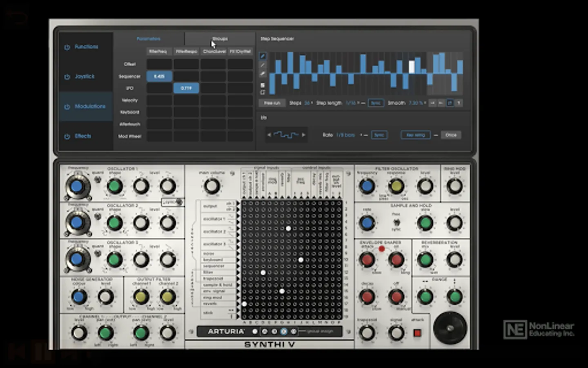Viewport: 588px width, 368px height.
Task: Click the Output Filter channel 1 knob
Action: 141,297
